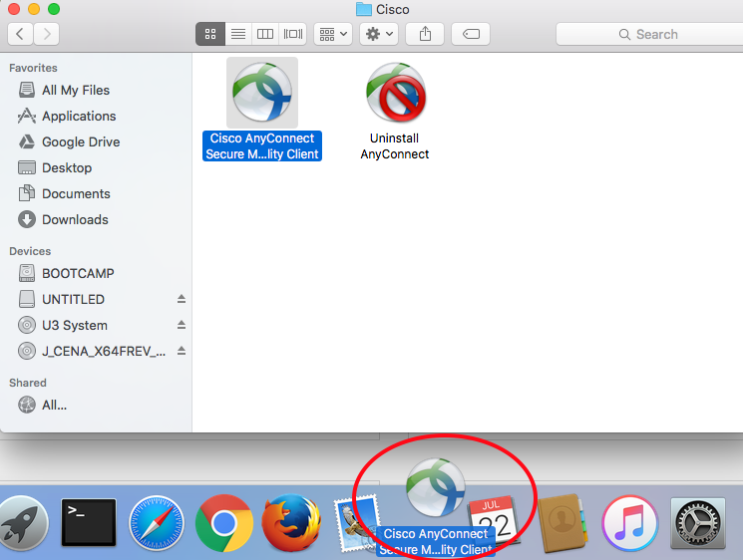
Task: Select the Uninstall AnyConnect app icon
Action: click(396, 93)
